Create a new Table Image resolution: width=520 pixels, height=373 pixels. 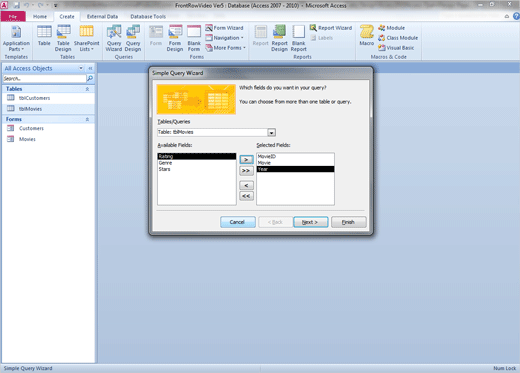tap(44, 36)
